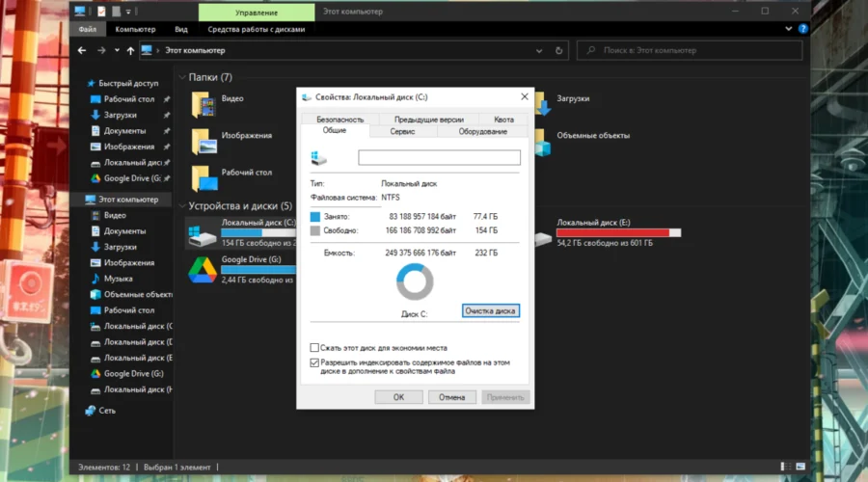Click the disk label text field
The height and width of the screenshot is (482, 868).
tap(439, 157)
